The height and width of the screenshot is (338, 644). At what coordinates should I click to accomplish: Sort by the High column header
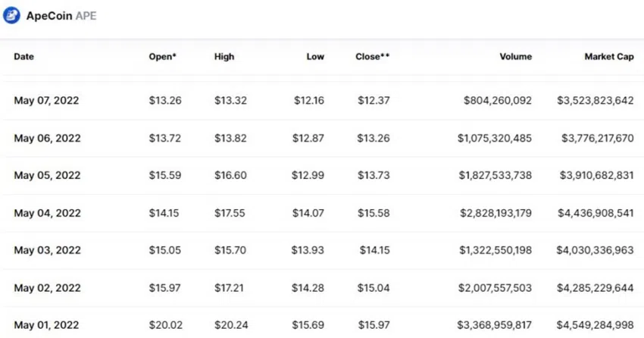point(224,57)
